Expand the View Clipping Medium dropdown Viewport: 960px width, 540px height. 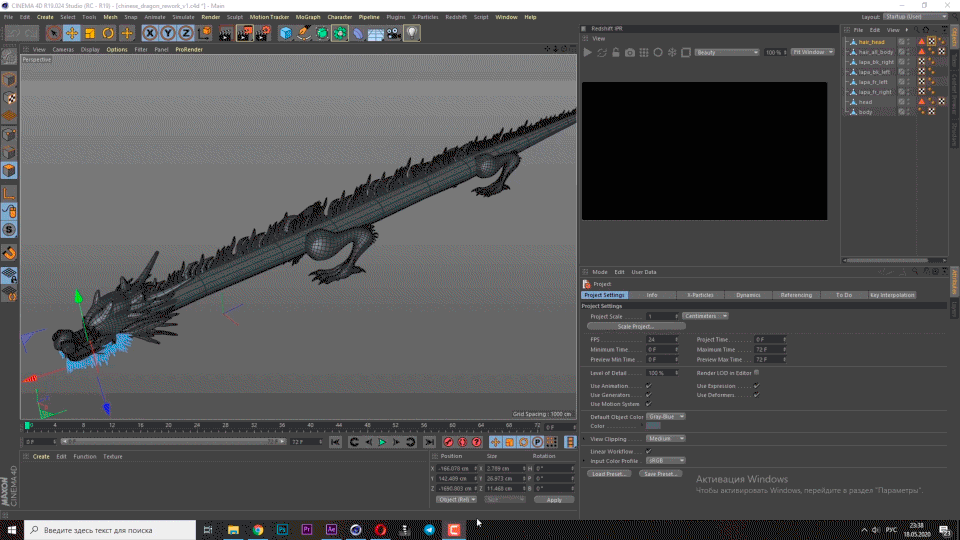(x=666, y=438)
